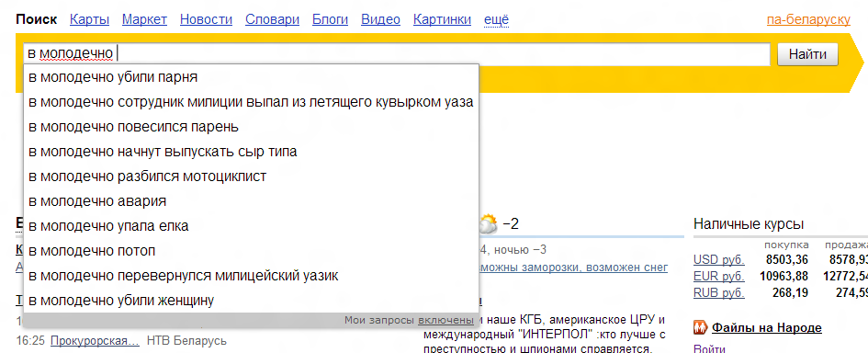Click the Наличные курсы heading
This screenshot has height=353, width=868.
click(749, 224)
